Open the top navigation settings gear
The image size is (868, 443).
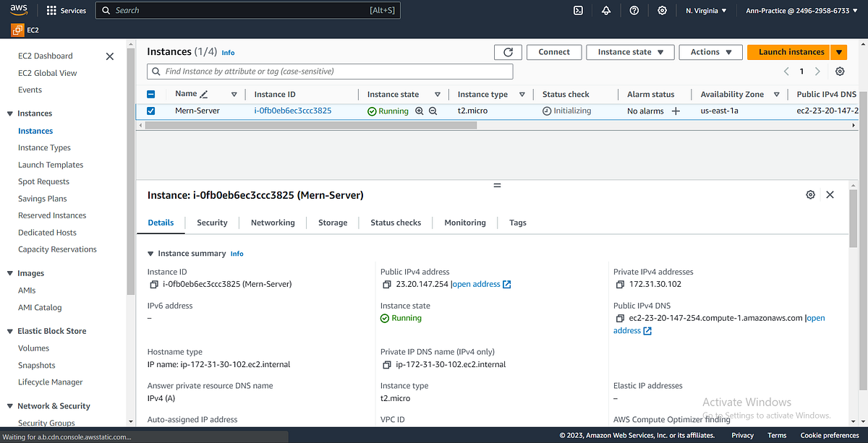(662, 10)
